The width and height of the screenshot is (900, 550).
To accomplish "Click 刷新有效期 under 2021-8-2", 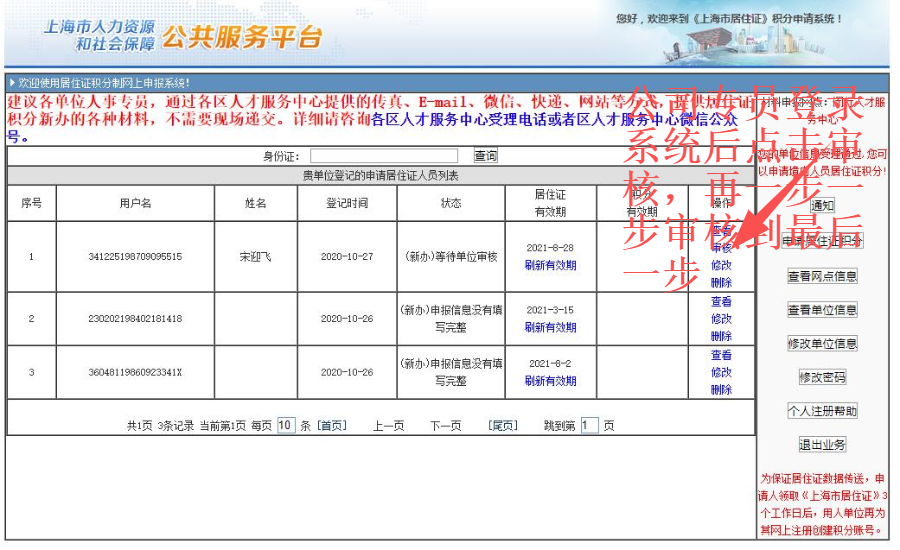I will pyautogui.click(x=550, y=381).
